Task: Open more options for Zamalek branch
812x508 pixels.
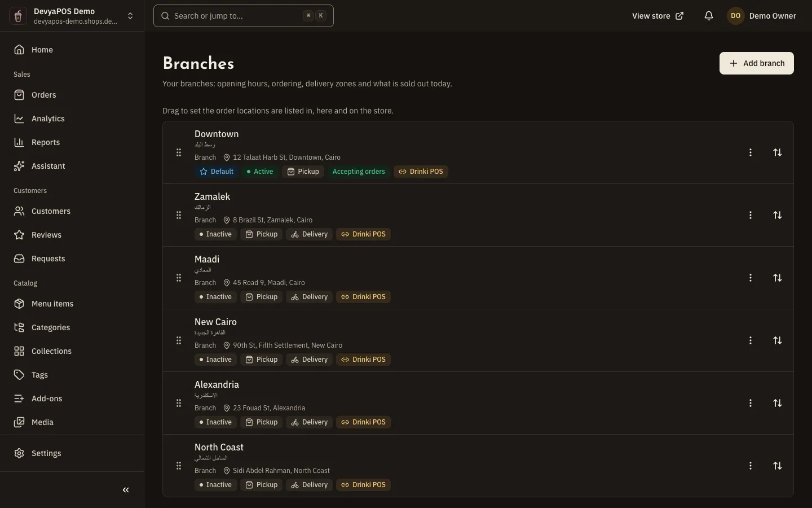Action: click(751, 215)
